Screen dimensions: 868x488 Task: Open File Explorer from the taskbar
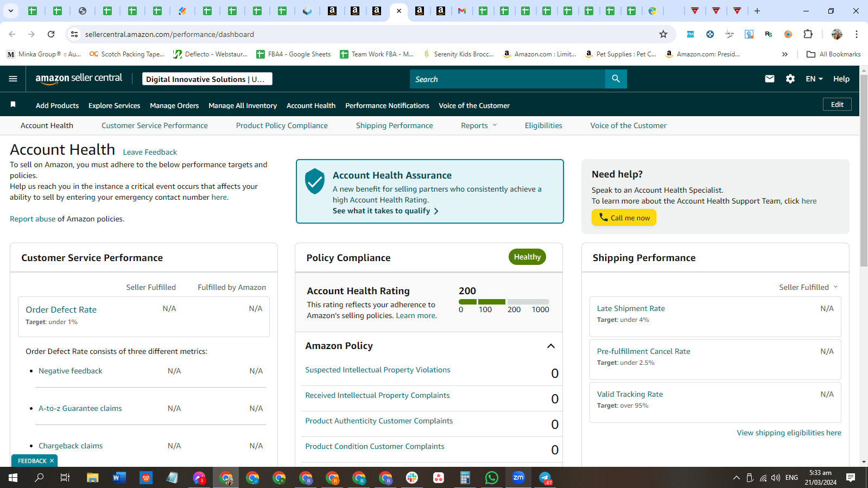(93, 478)
